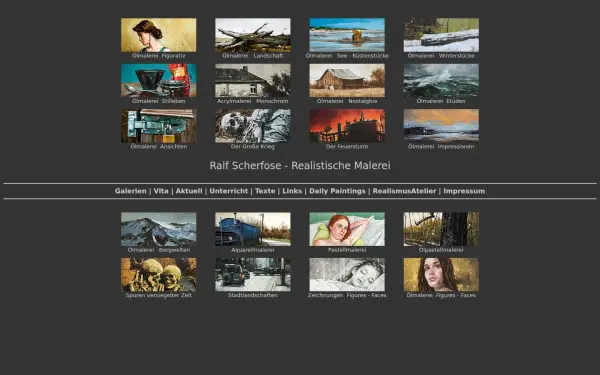Click the Acrylmalerei Monochrom caption link

pos(253,101)
